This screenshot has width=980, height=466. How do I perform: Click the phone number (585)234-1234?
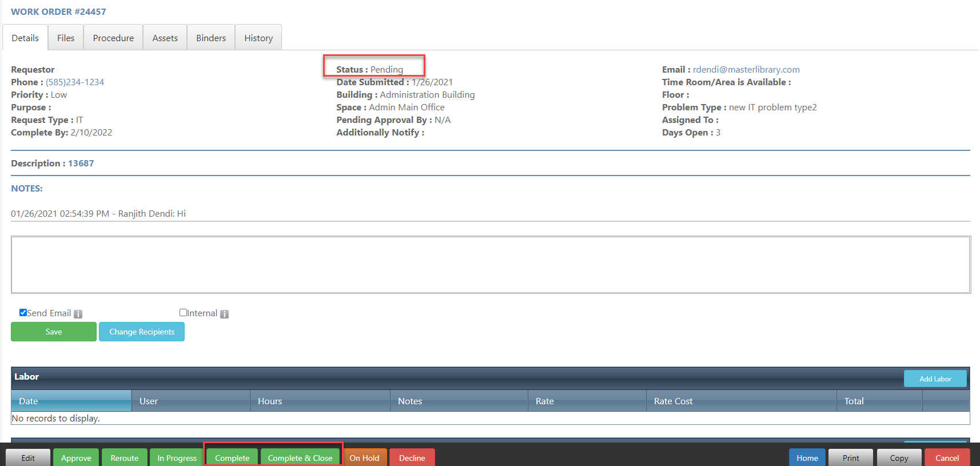(x=75, y=82)
